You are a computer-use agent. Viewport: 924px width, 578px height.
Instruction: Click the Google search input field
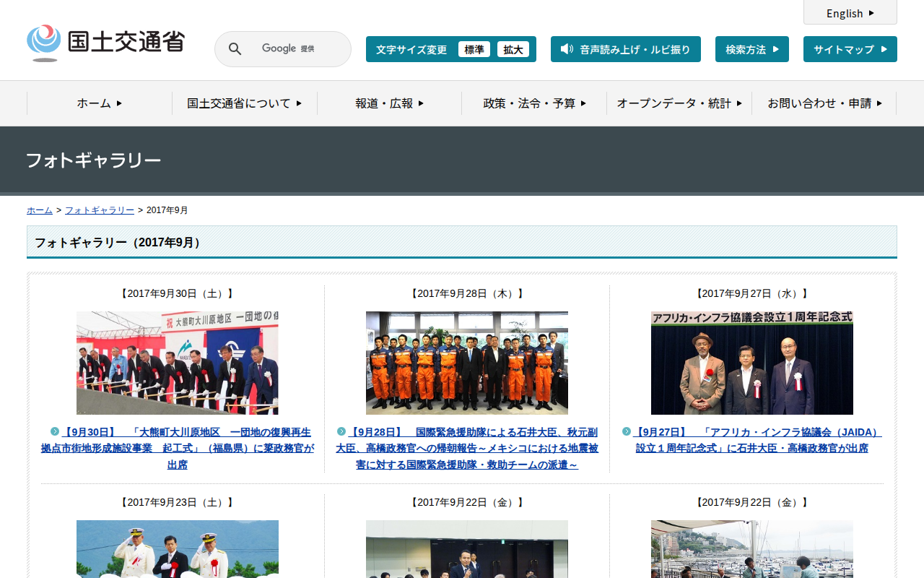[296, 49]
